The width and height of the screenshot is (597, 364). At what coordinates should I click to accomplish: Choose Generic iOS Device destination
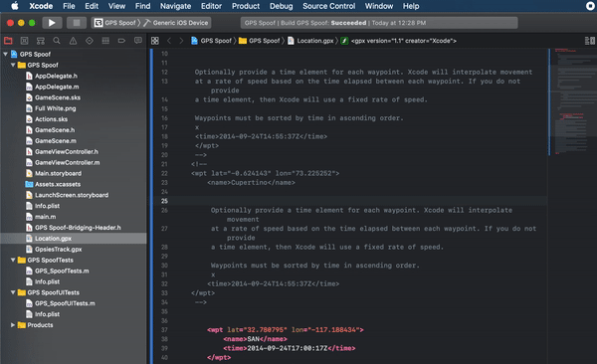(176, 23)
